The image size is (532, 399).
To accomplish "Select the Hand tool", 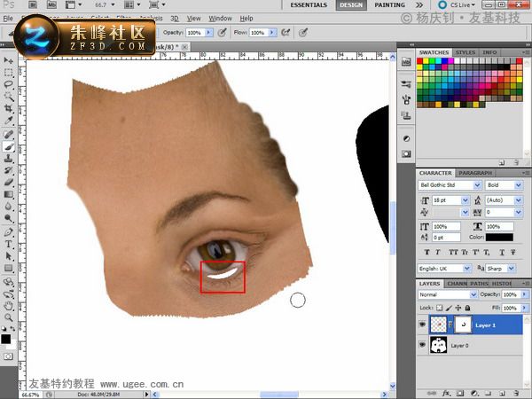I will coord(9,306).
